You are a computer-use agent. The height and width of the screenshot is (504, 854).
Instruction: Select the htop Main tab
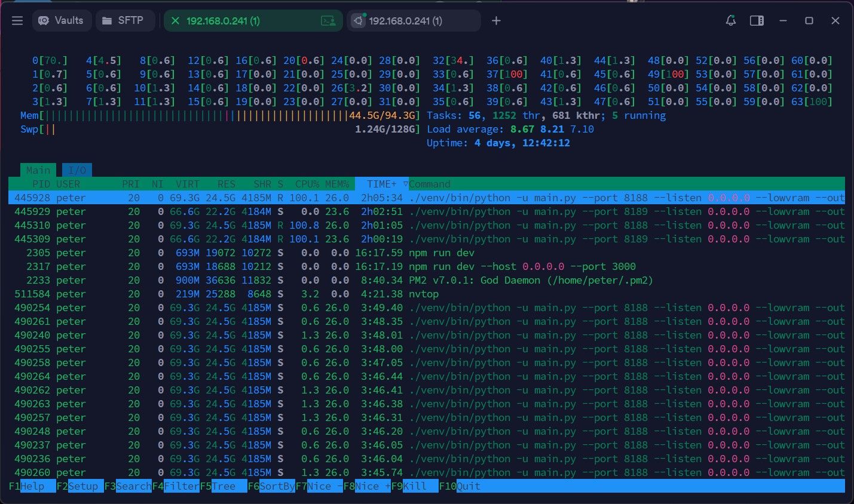pyautogui.click(x=38, y=170)
